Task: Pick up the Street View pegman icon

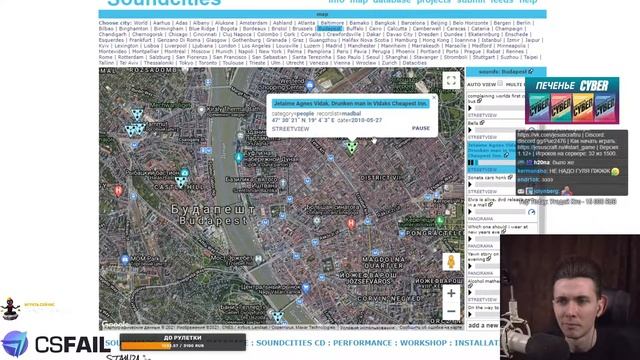Action: pos(451,261)
